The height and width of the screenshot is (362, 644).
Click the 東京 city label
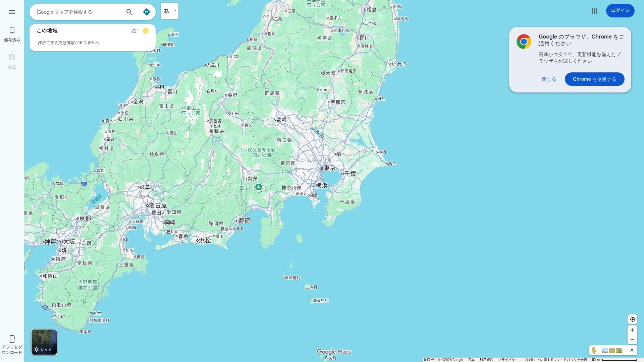(329, 168)
